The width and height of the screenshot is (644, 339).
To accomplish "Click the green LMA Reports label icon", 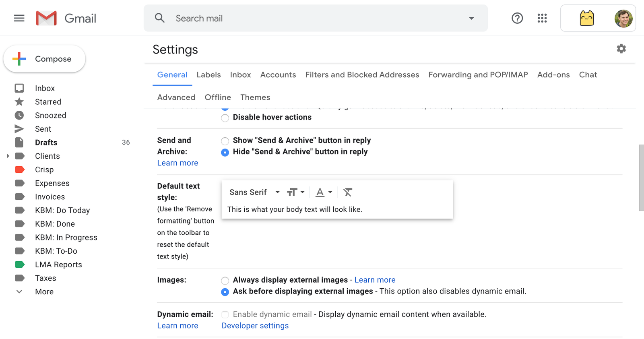I will click(20, 265).
